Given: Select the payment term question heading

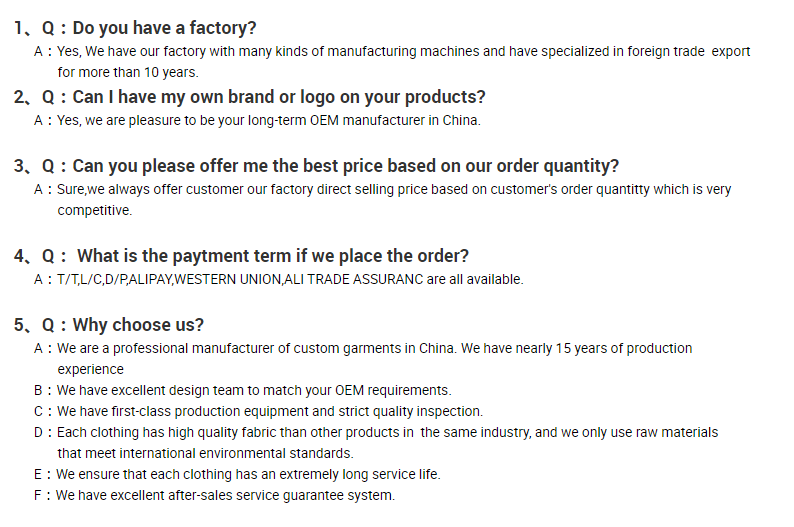Looking at the screenshot, I should tap(272, 256).
